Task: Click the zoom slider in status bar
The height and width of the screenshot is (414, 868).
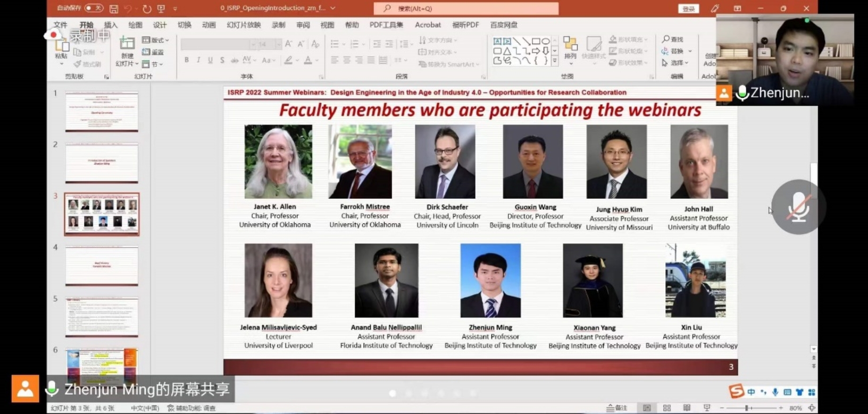Action: [x=747, y=408]
